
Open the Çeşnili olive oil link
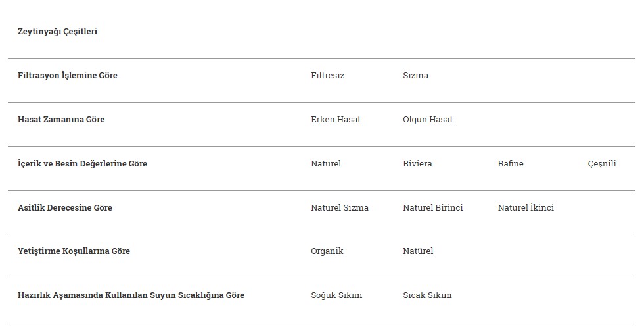click(602, 164)
